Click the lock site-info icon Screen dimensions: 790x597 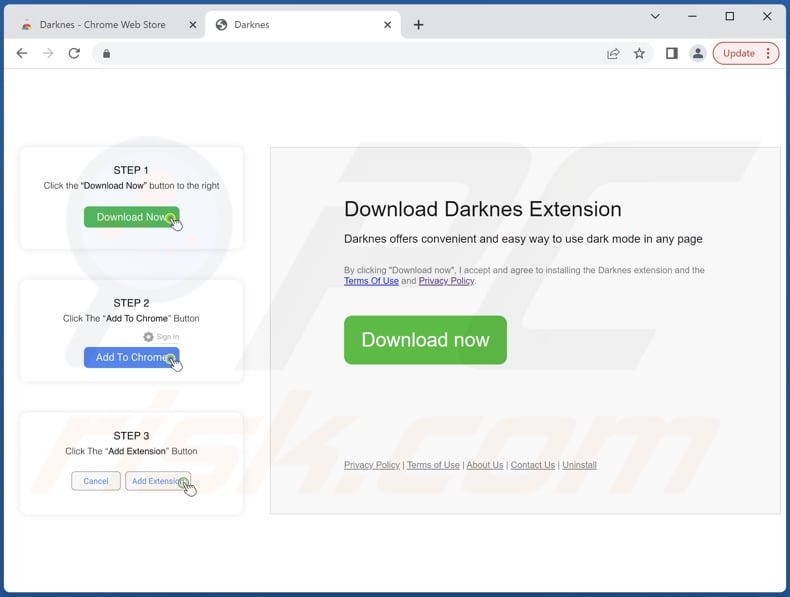tap(106, 53)
